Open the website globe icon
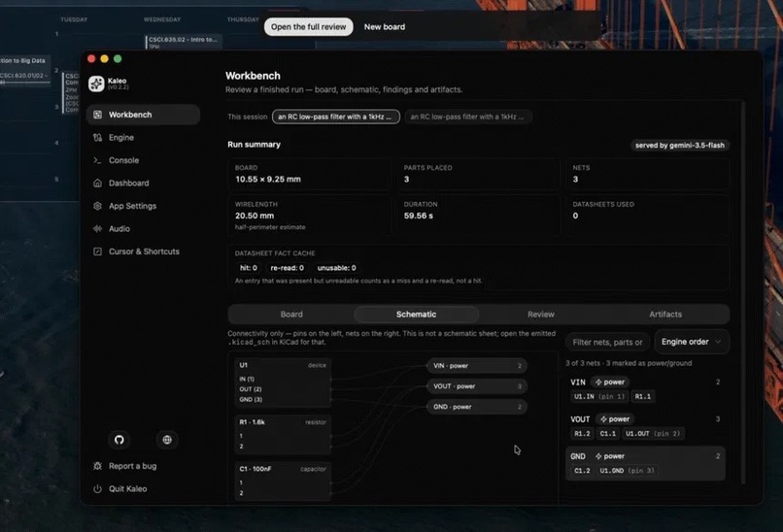Viewport: 783px width, 532px height. click(x=167, y=440)
